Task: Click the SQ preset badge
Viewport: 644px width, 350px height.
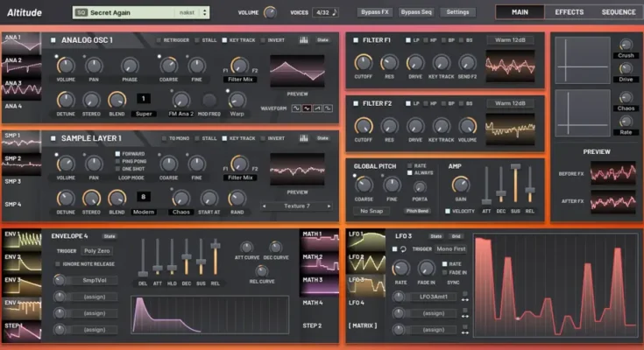Action: coord(81,13)
